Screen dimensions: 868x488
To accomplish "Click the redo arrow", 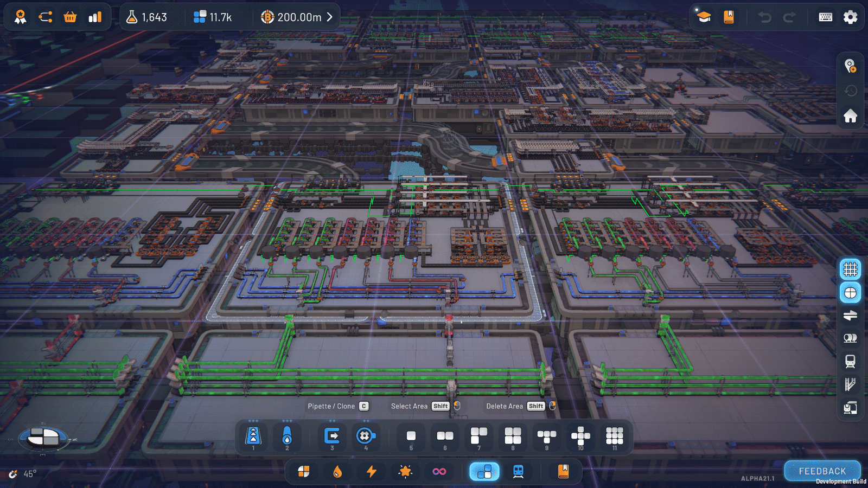I will 789,17.
